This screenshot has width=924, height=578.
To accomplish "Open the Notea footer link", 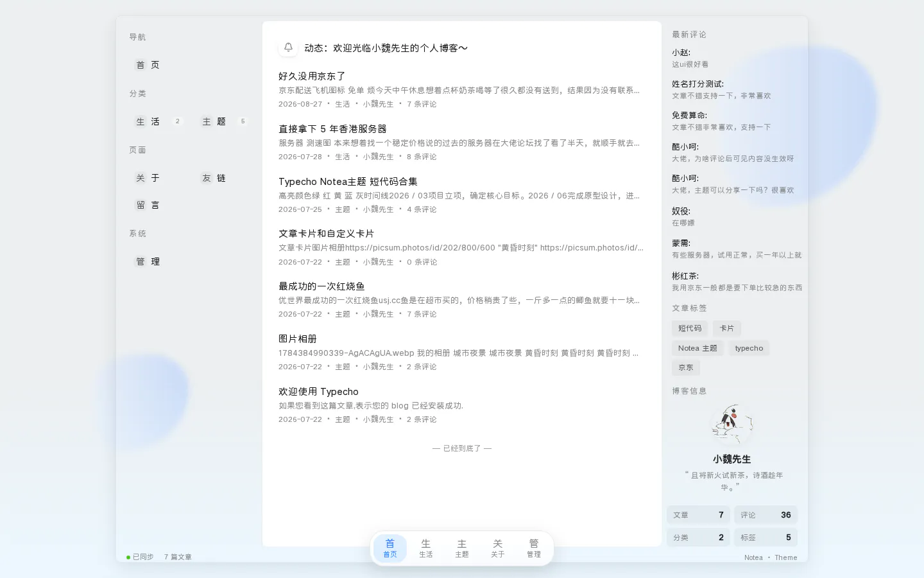I will click(753, 557).
